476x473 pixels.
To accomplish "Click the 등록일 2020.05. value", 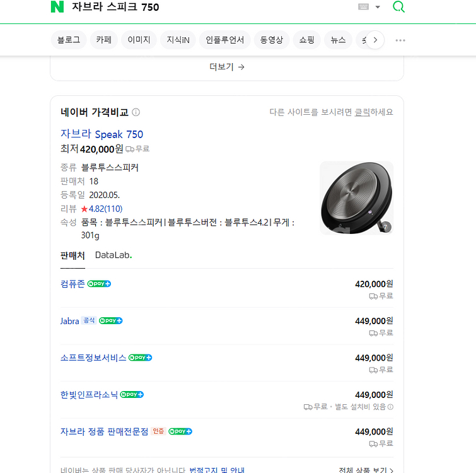I will (x=105, y=196).
